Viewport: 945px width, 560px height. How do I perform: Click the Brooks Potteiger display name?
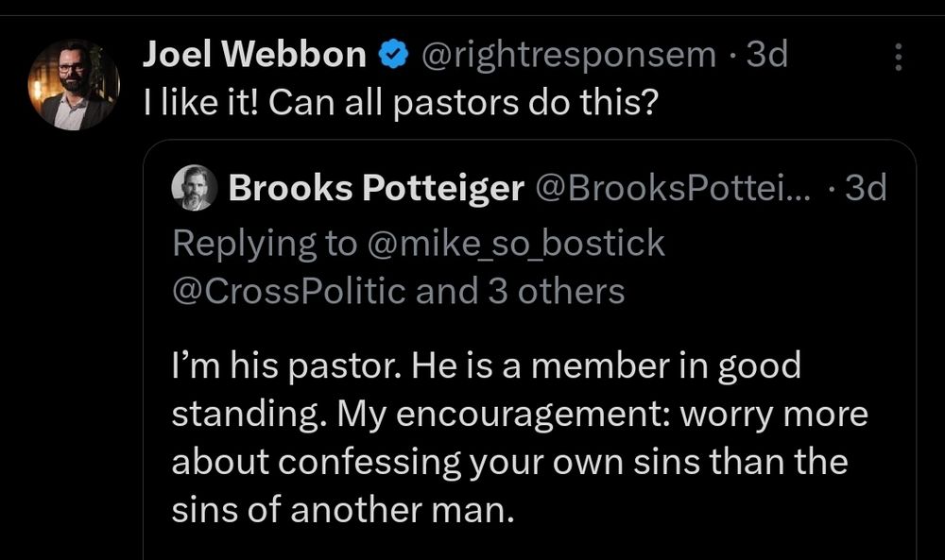click(x=376, y=190)
